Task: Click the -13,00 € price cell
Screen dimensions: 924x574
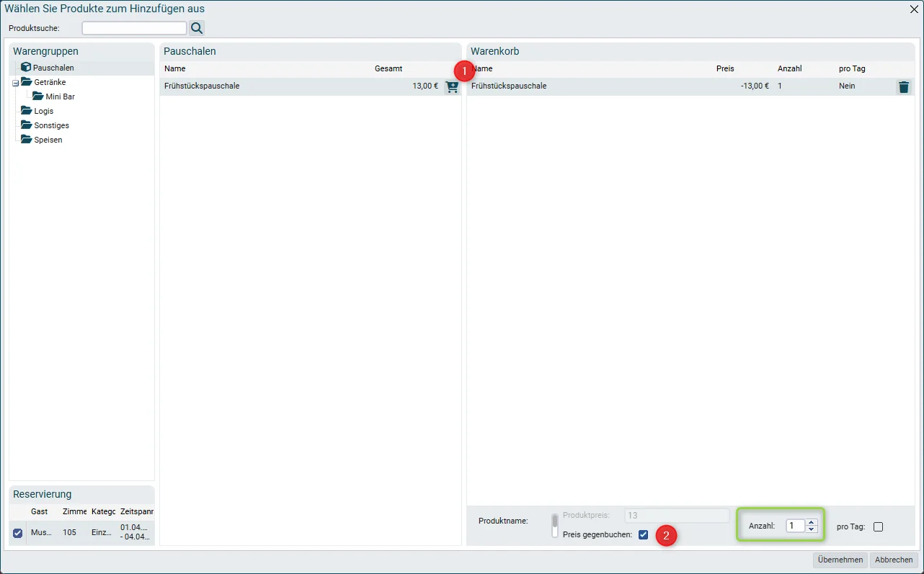Action: click(x=755, y=86)
